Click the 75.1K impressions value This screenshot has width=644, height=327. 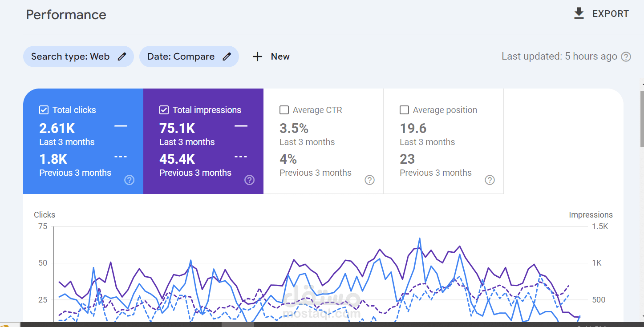pyautogui.click(x=177, y=129)
